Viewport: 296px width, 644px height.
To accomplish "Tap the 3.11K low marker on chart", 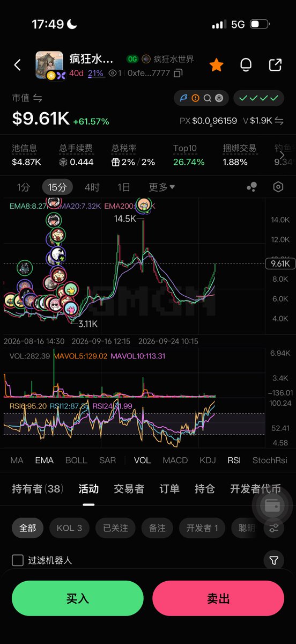I will [x=87, y=324].
